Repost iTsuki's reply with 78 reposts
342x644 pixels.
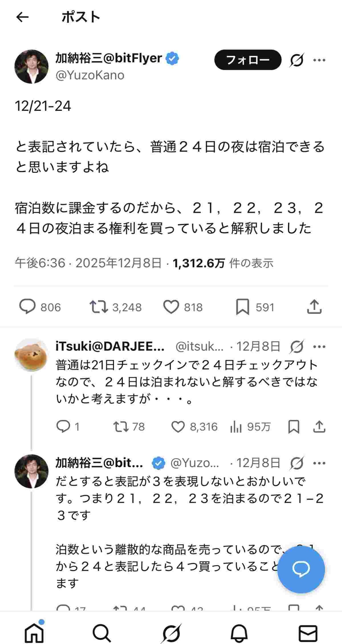(x=121, y=427)
